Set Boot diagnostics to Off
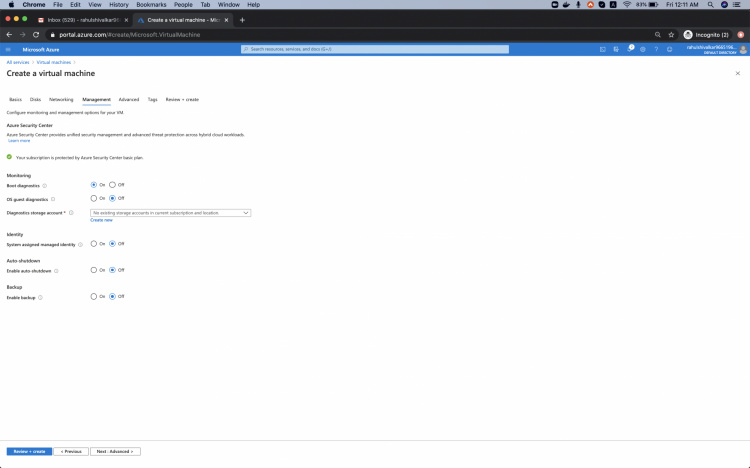750x468 pixels. pos(112,185)
